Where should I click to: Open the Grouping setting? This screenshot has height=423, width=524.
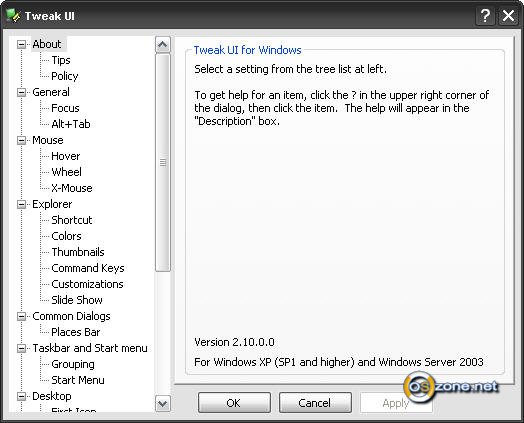[x=73, y=364]
